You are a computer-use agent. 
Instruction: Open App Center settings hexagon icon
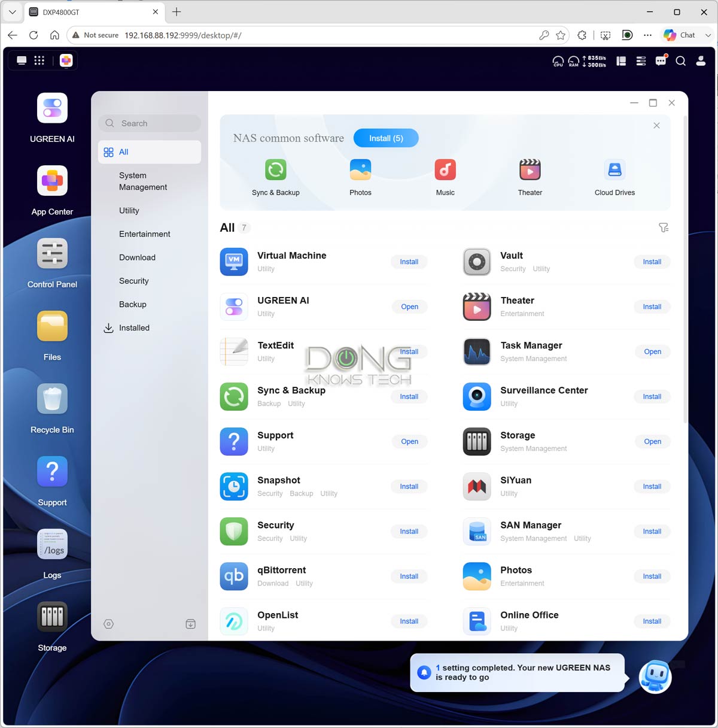(x=108, y=624)
